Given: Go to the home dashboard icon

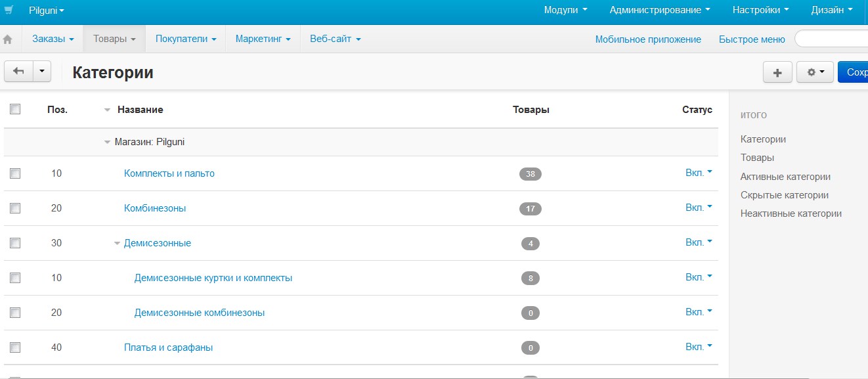Looking at the screenshot, I should tap(8, 39).
